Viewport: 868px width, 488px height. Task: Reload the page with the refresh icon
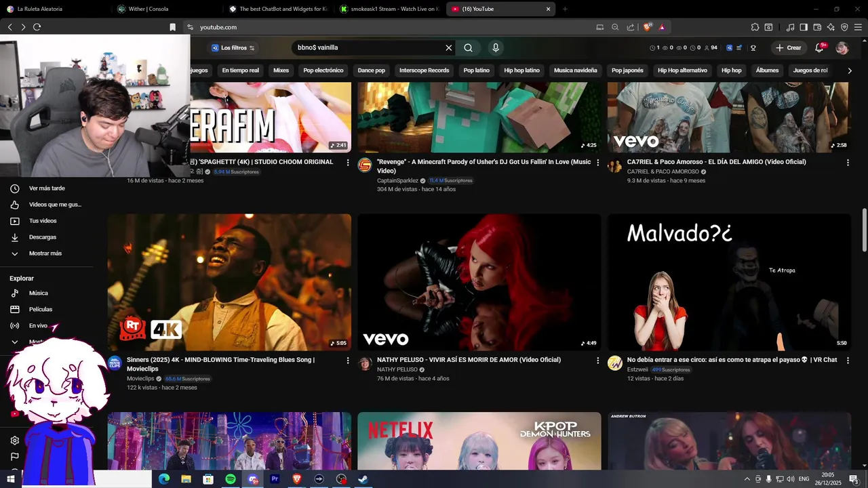pos(37,27)
